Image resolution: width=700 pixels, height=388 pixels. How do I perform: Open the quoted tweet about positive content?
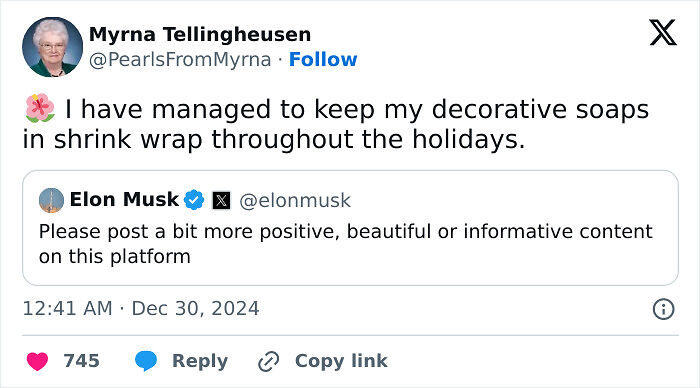point(350,228)
